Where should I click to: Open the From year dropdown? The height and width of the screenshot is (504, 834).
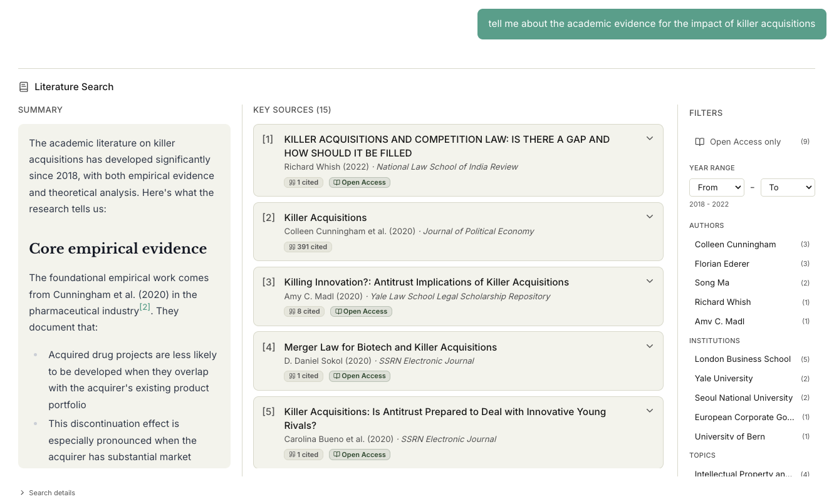pyautogui.click(x=716, y=187)
